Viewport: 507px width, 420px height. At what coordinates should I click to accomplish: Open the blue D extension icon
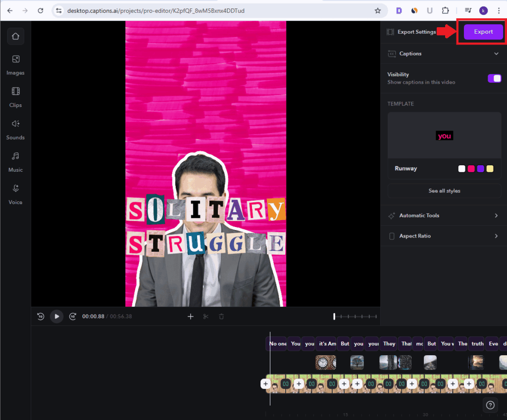coord(399,11)
